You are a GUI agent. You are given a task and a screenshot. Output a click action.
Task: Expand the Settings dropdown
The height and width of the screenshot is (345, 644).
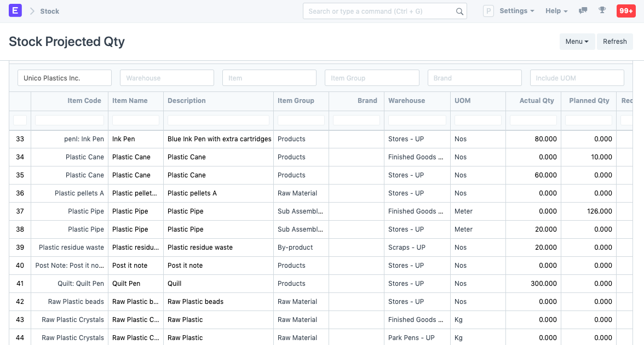tap(516, 11)
